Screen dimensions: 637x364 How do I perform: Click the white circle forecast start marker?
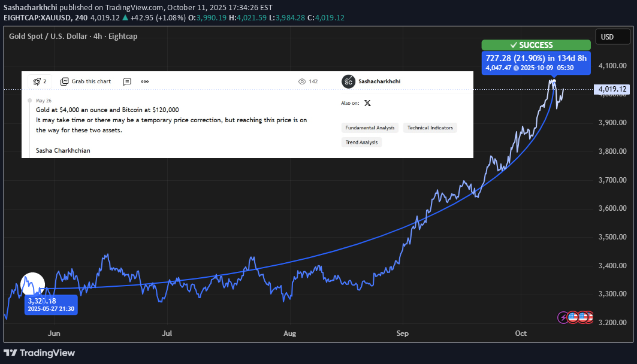pyautogui.click(x=33, y=284)
